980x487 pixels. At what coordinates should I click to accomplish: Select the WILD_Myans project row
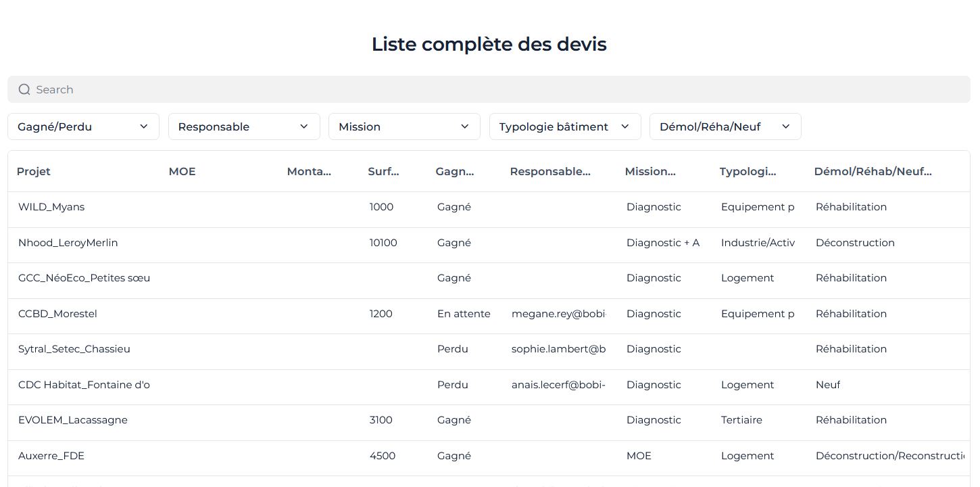[51, 207]
